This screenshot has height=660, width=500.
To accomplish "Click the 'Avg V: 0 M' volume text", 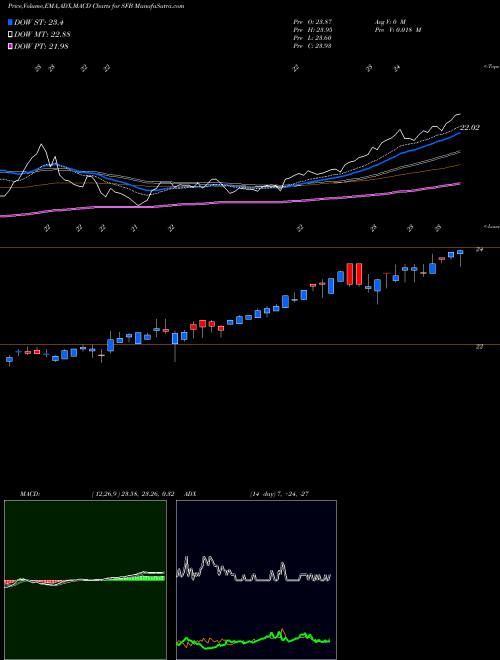I will pyautogui.click(x=389, y=21).
